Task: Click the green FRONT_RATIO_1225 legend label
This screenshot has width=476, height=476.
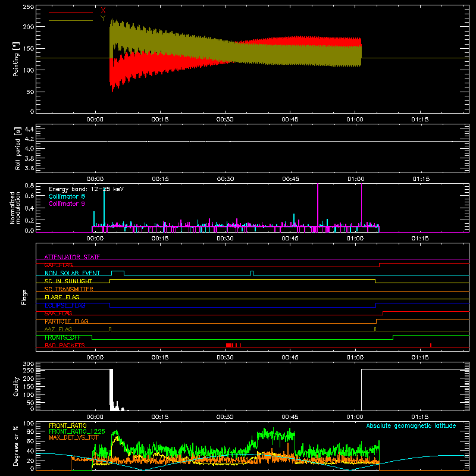Action: (77, 431)
